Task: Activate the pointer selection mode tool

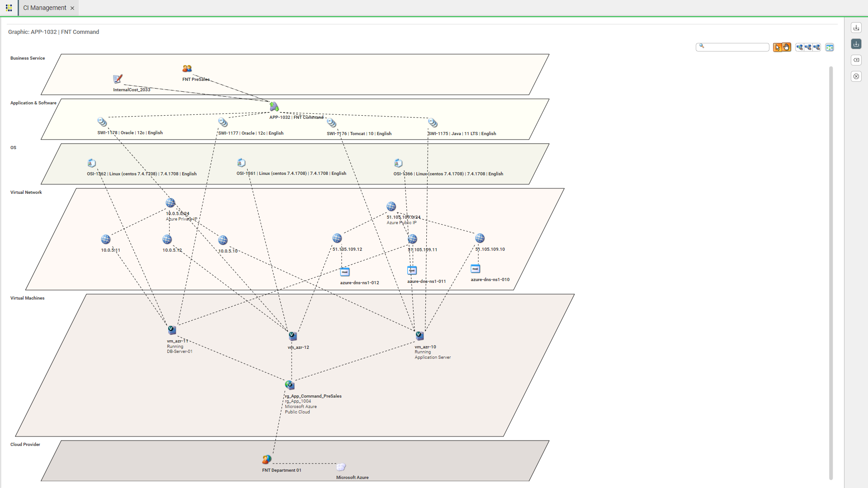Action: pos(778,47)
